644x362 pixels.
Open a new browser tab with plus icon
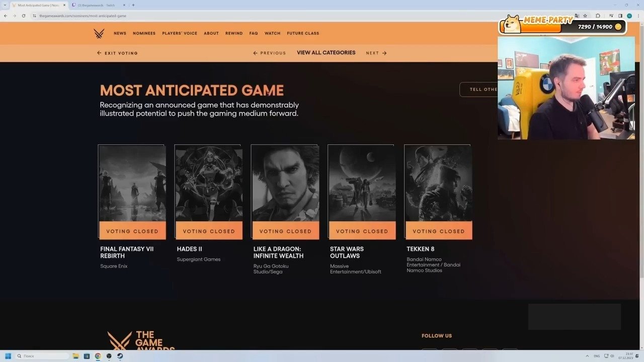133,5
